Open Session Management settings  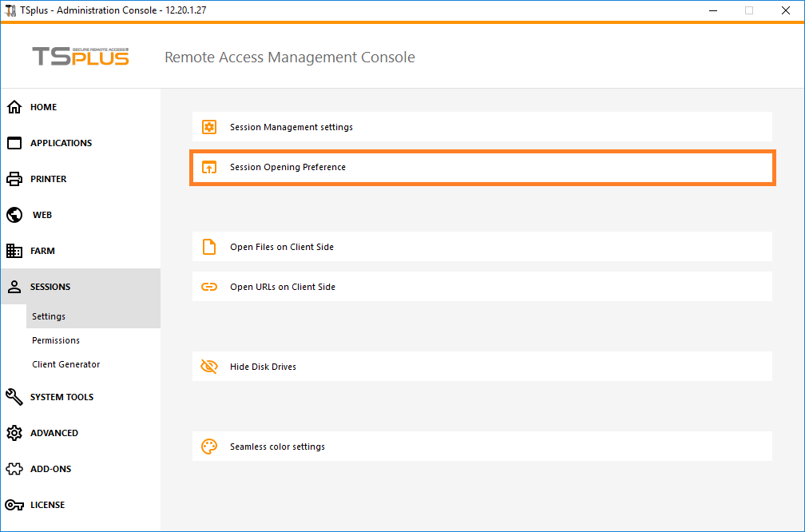(291, 127)
